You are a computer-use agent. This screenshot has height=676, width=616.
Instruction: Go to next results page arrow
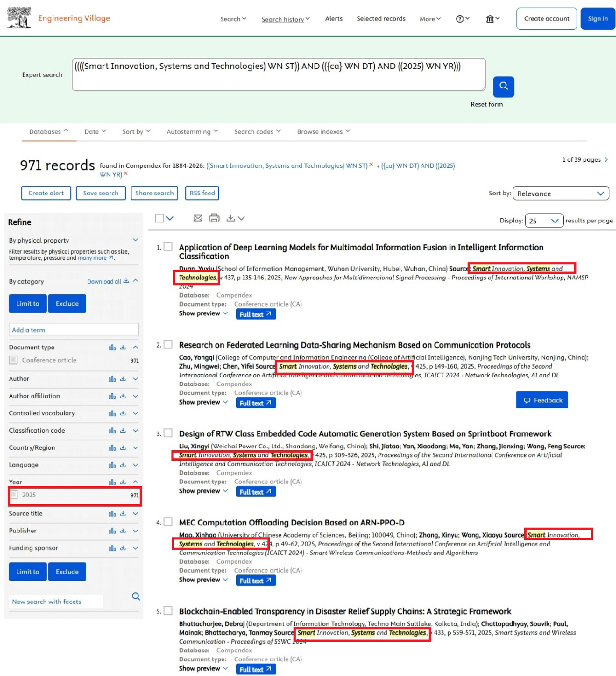[606, 160]
